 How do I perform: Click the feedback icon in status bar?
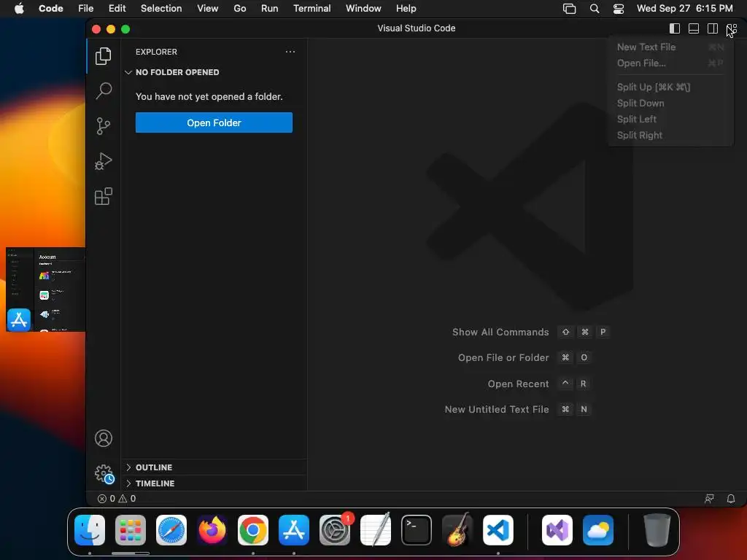[709, 499]
